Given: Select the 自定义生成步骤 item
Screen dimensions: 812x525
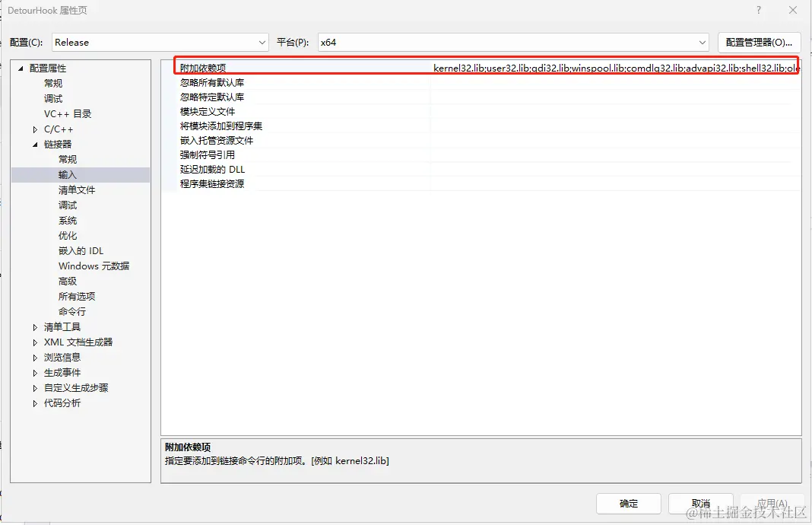Looking at the screenshot, I should pos(76,387).
